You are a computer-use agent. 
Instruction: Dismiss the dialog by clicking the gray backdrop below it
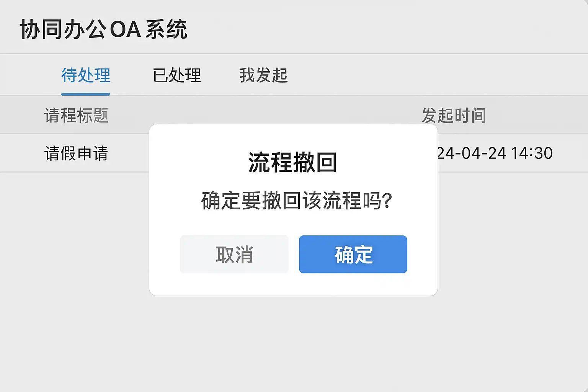[293, 341]
